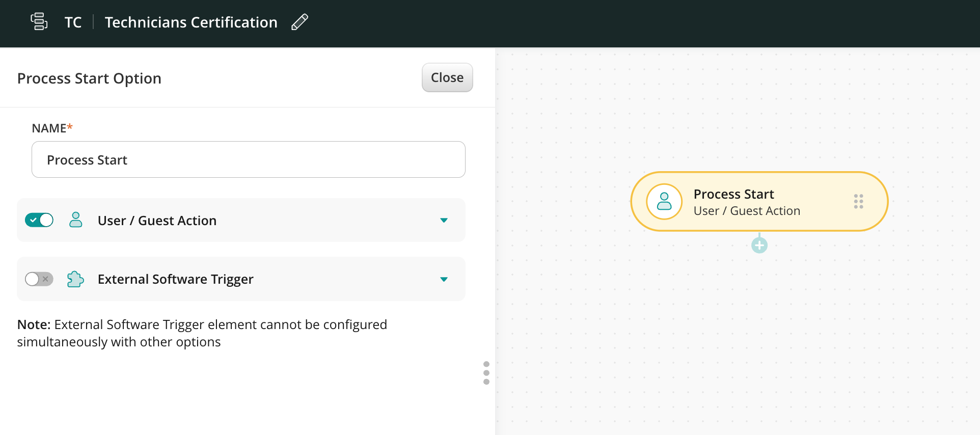The image size is (980, 435).
Task: Click the TC abbreviation in header
Action: 73,22
